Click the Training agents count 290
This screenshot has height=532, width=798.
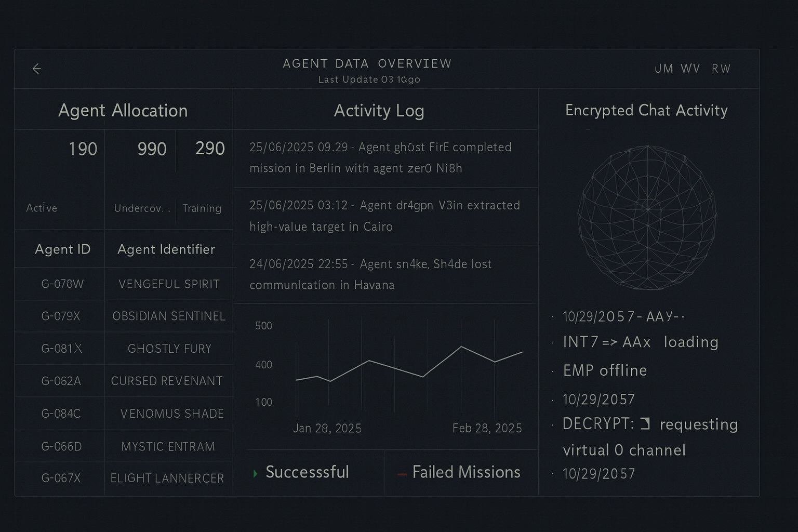click(210, 149)
